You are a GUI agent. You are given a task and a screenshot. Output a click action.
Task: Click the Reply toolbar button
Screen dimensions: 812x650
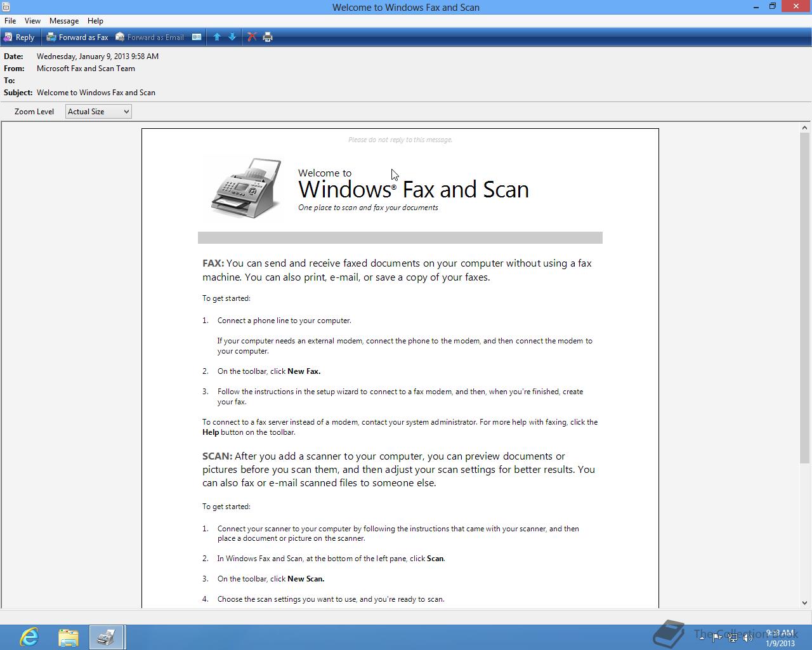pos(19,37)
